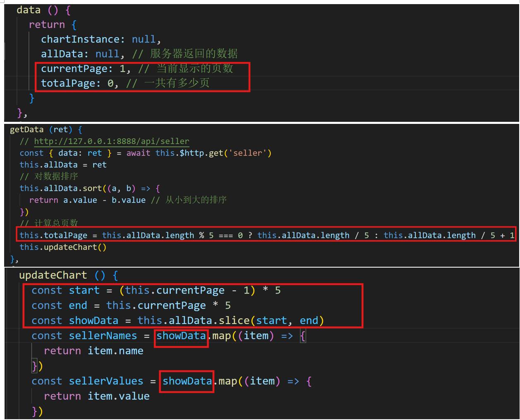Open the 127.0.0.1:8888/api/seller URL link
The image size is (520, 420).
click(111, 141)
